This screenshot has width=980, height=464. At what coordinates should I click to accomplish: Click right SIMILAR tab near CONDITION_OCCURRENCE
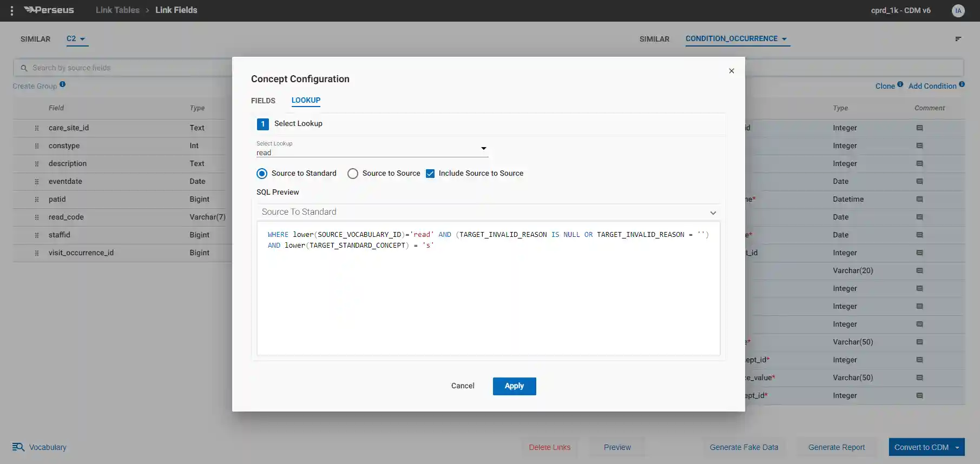(654, 39)
